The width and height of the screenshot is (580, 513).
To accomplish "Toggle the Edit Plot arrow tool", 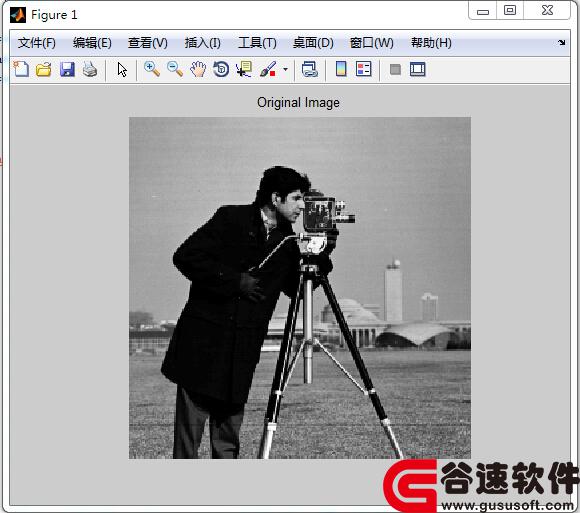I will pyautogui.click(x=122, y=70).
